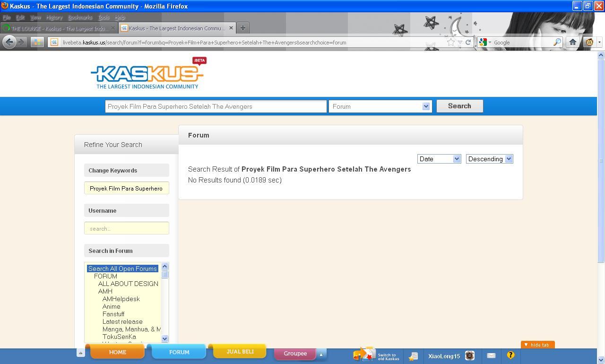Click the site identity icon in address bar
The image size is (605, 364).
coord(54,42)
